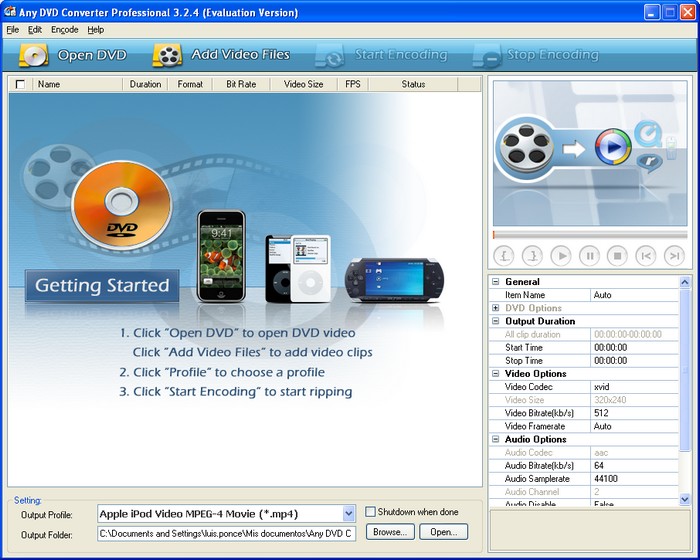Viewport: 700px width, 560px height.
Task: Click the Open DVD disc icon
Action: 34,55
